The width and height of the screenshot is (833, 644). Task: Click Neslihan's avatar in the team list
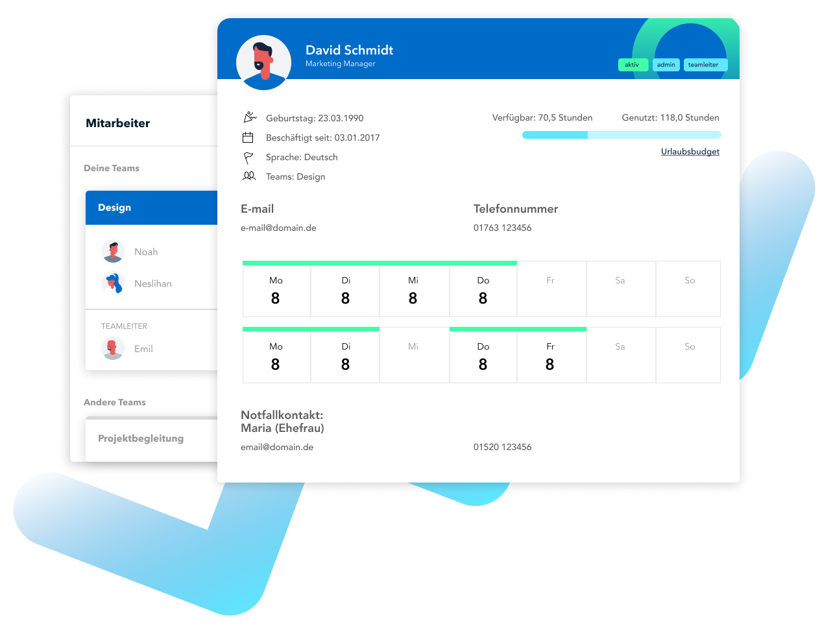113,283
